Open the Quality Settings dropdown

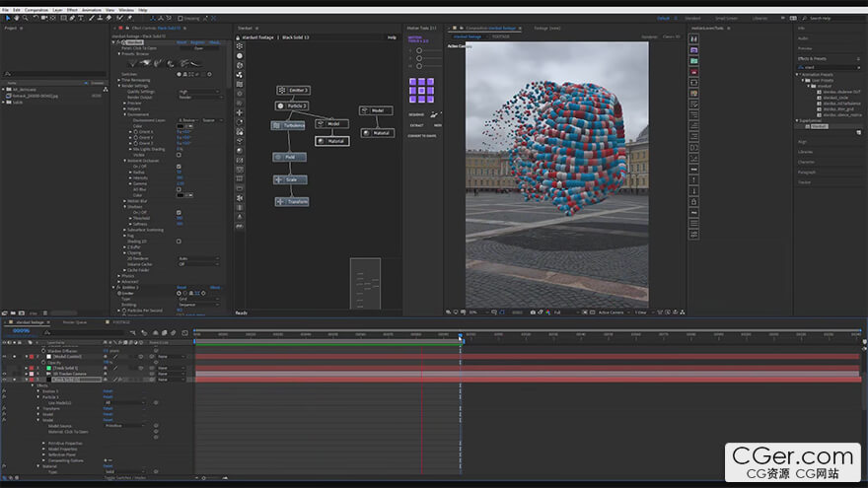point(199,92)
